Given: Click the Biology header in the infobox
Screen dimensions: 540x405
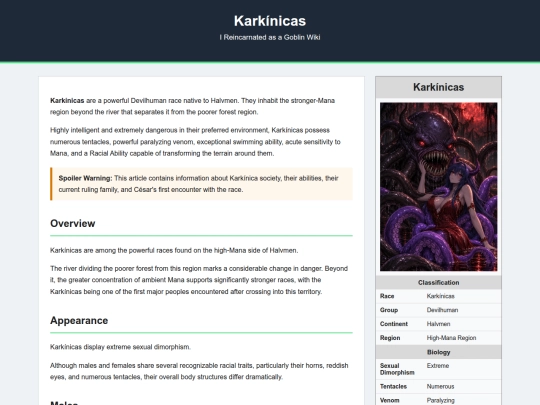Looking at the screenshot, I should click(438, 352).
